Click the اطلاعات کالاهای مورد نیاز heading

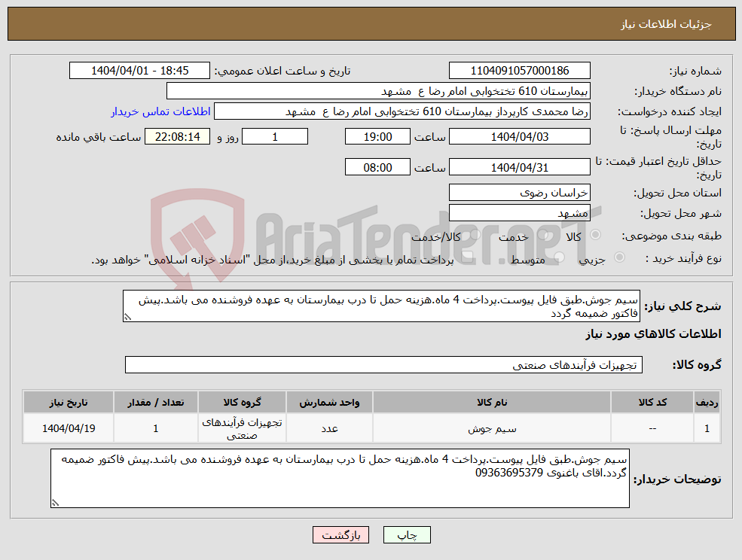[x=654, y=334]
